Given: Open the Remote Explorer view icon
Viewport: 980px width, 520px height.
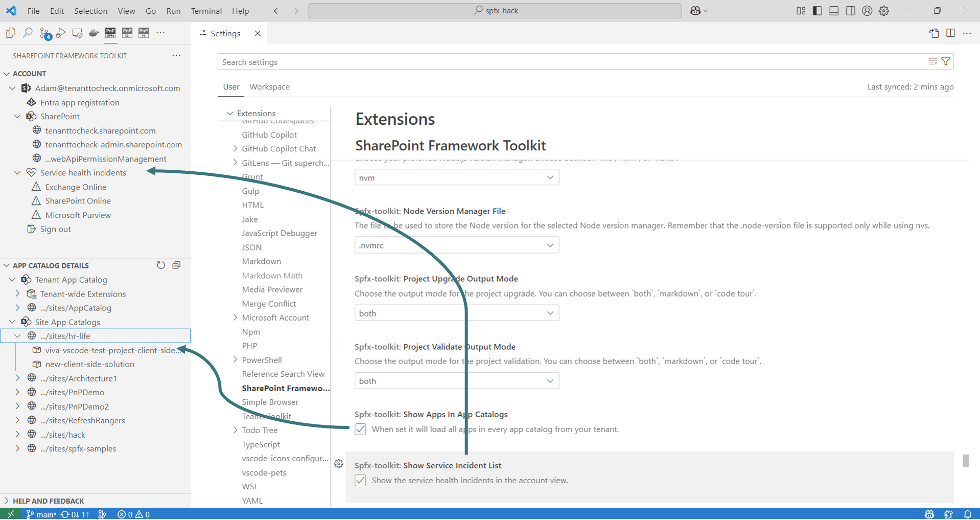Looking at the screenshot, I should (77, 33).
